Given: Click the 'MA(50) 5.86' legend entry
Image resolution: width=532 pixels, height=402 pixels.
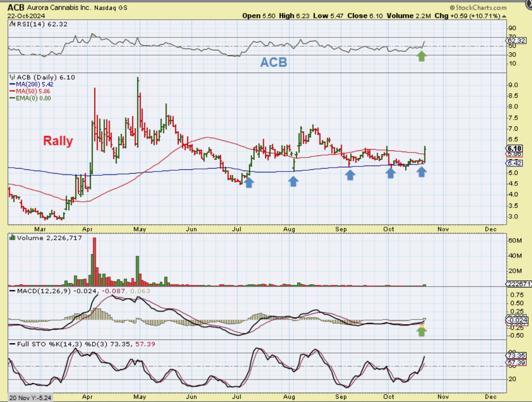Looking at the screenshot, I should coord(33,91).
